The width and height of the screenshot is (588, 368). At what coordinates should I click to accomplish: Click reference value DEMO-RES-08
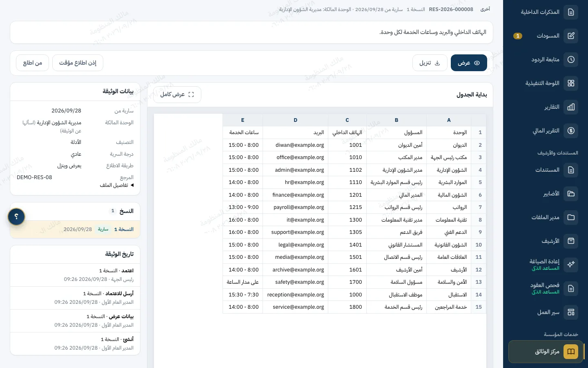click(x=34, y=177)
